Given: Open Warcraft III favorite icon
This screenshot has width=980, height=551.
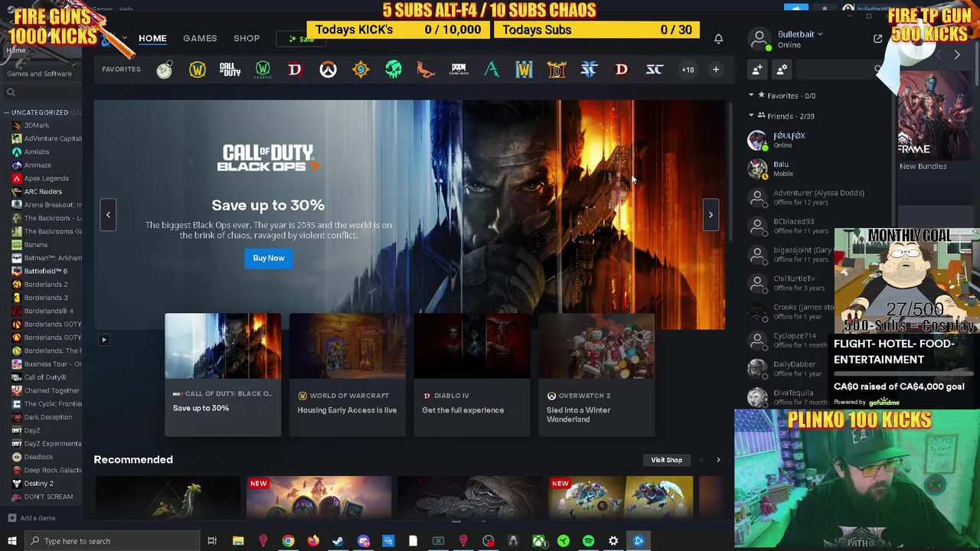Looking at the screenshot, I should pos(524,70).
